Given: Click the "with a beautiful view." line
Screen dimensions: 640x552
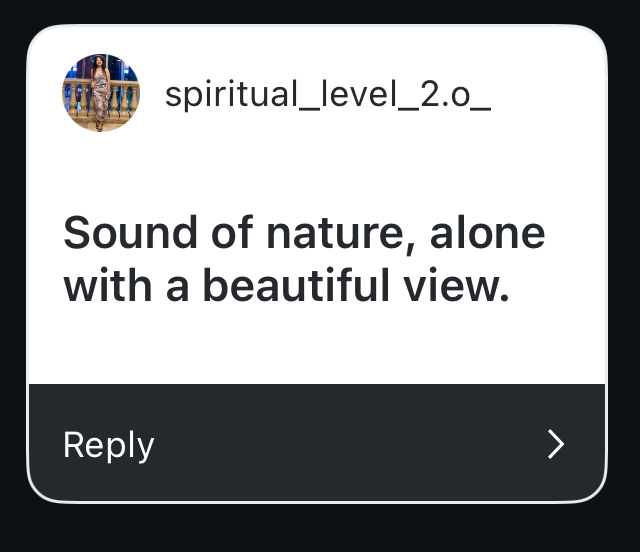Looking at the screenshot, I should [x=287, y=287].
